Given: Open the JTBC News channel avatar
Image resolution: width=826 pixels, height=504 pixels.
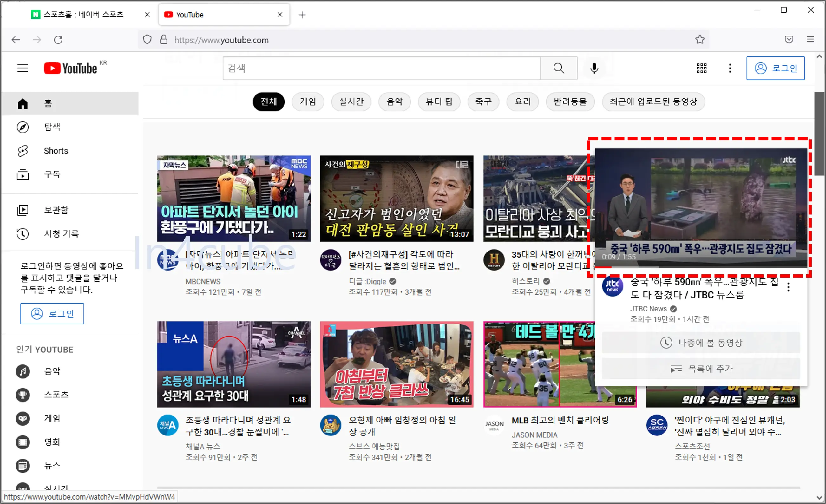Looking at the screenshot, I should (x=612, y=286).
